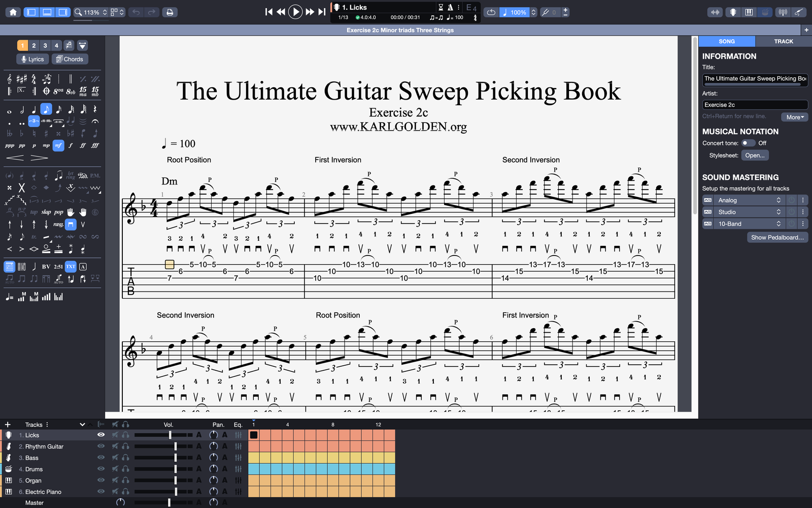Viewport: 812px width, 508px height.
Task: Click the Home icon in top toolbar
Action: (13, 12)
